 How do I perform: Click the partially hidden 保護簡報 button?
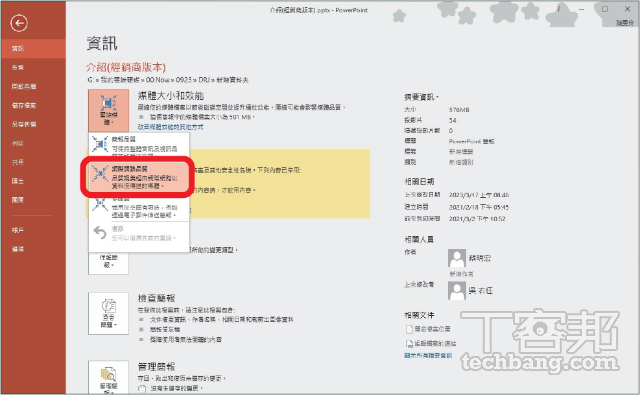[x=109, y=263]
